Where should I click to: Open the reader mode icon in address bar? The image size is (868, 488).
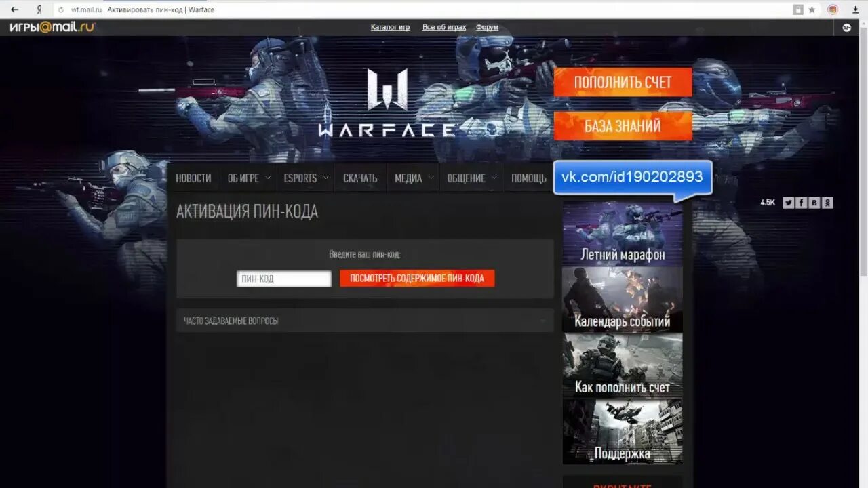(798, 9)
